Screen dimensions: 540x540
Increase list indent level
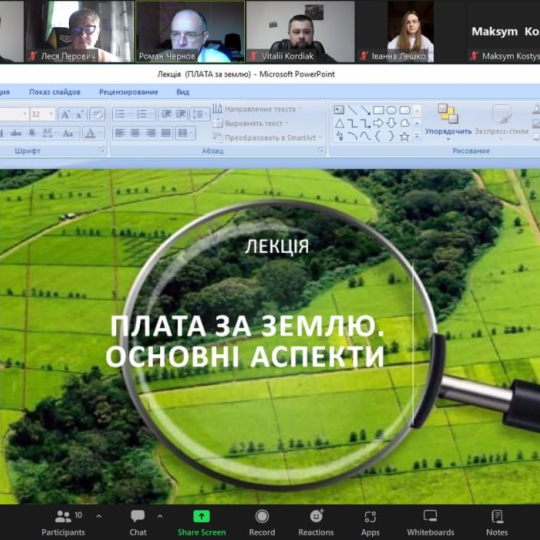[181, 114]
